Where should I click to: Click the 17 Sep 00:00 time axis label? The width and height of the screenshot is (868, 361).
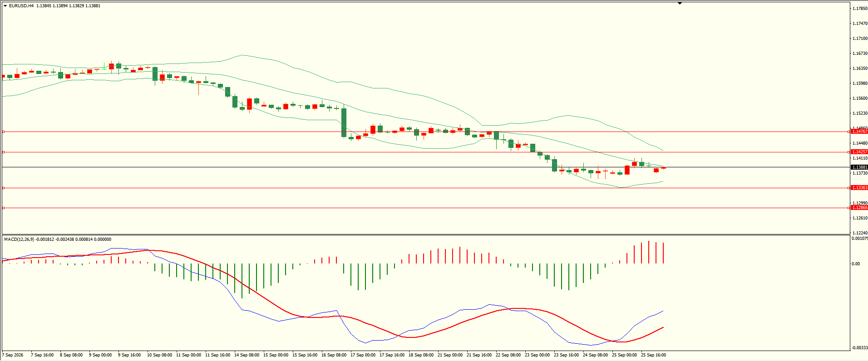coord(363,355)
